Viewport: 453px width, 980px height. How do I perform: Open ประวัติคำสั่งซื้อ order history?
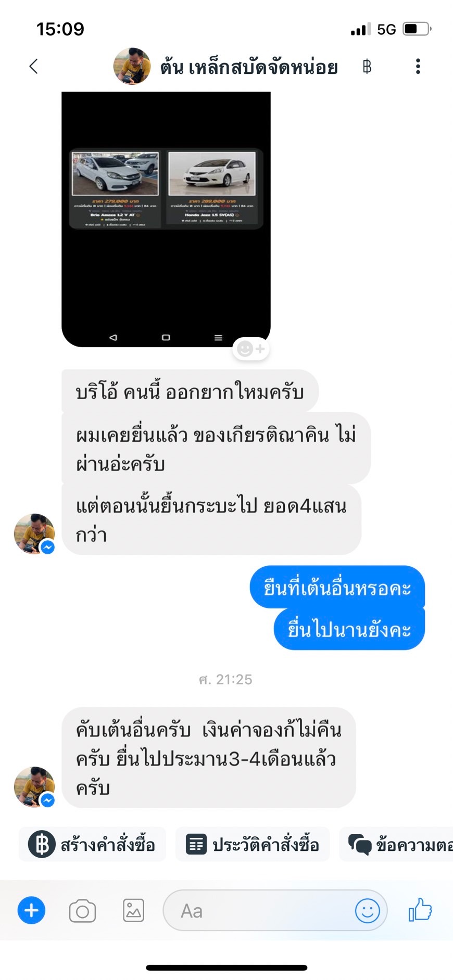tap(253, 844)
